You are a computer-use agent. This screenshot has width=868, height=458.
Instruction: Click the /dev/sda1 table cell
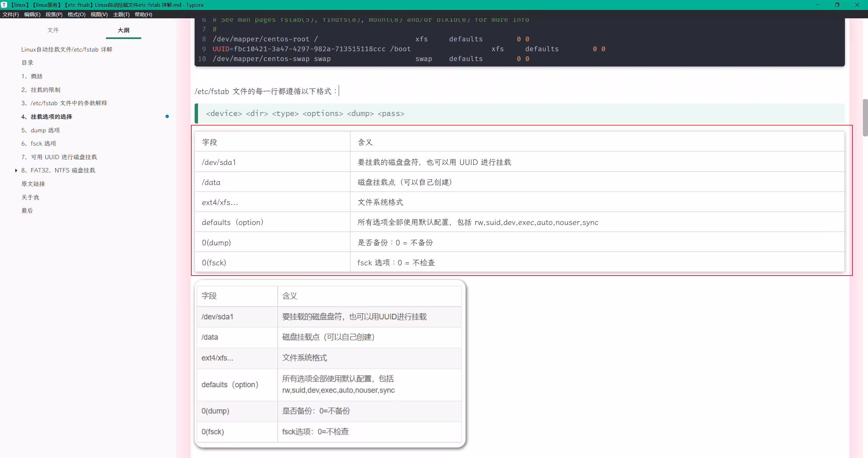273,162
